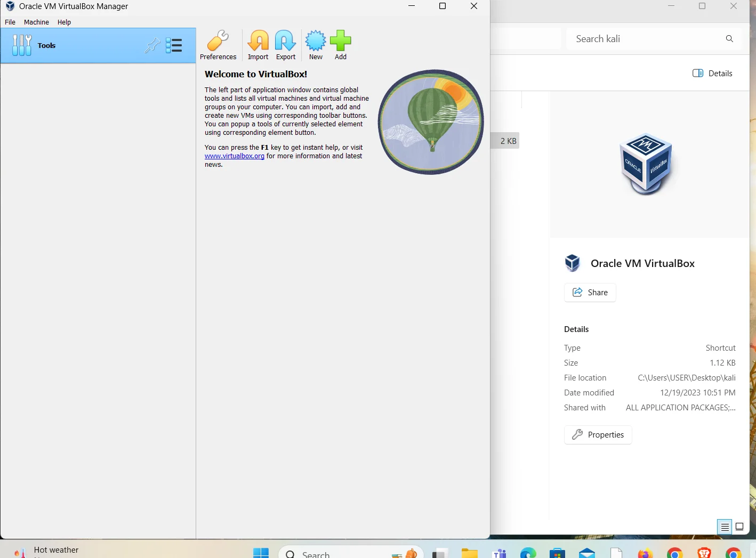
Task: Click the date modified 12/19/2023 10:51 PM
Action: coord(697,393)
